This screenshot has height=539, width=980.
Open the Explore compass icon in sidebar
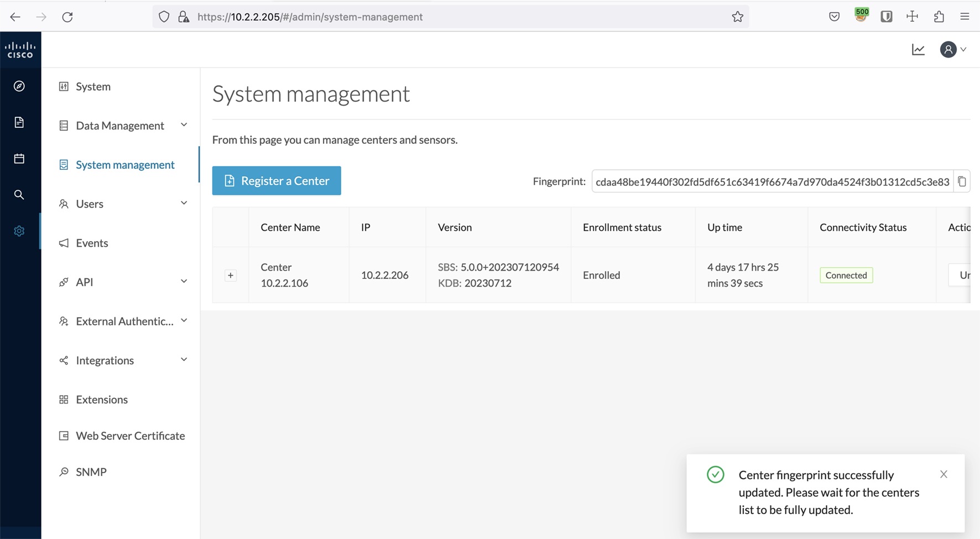coord(19,86)
